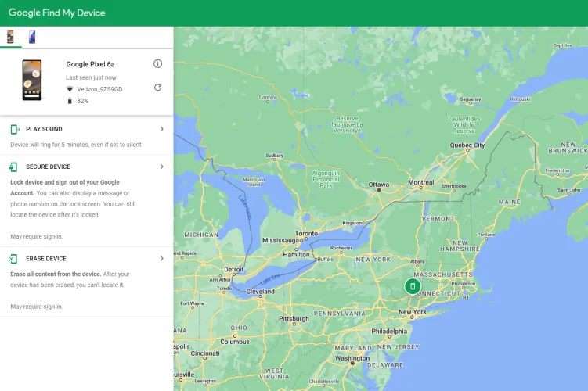Click the Google Pixel 6a phone image
Screen dimensions: 588x391
tap(32, 80)
